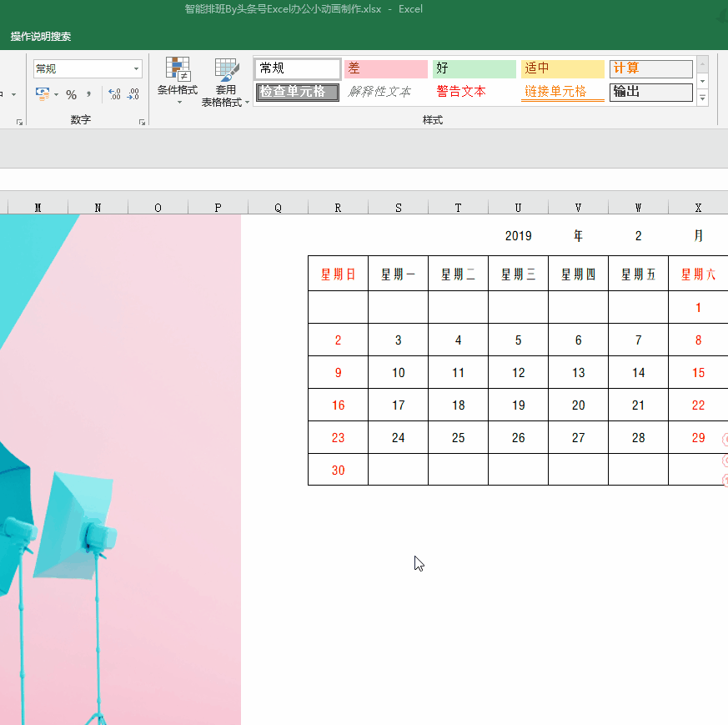
Task: Select the 星期日 header cell
Action: click(x=338, y=274)
